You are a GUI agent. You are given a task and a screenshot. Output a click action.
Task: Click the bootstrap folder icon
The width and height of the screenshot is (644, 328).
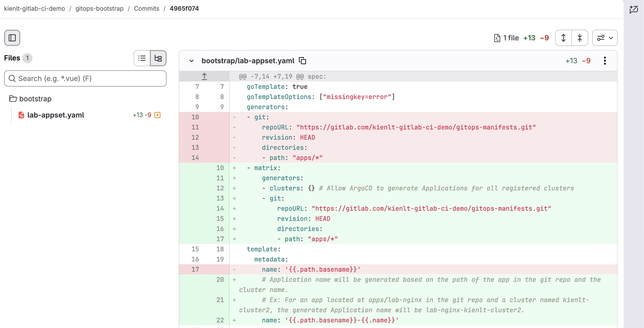(x=13, y=99)
